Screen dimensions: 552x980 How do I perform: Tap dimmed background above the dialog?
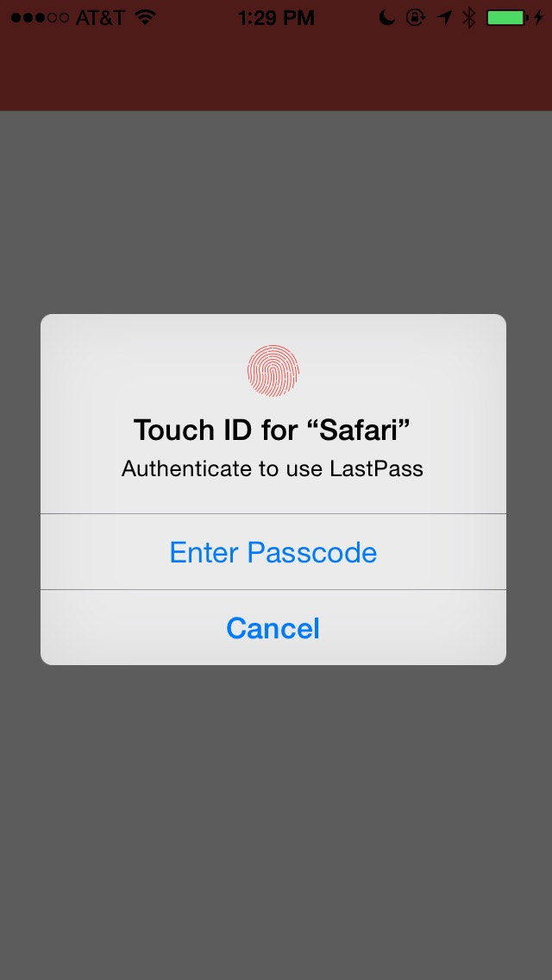click(x=276, y=212)
